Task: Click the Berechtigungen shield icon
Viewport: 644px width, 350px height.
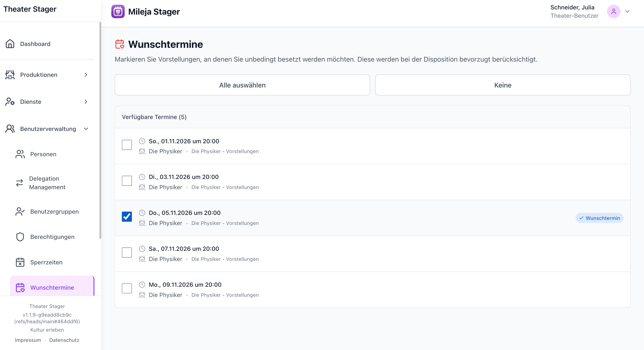Action: 20,237
